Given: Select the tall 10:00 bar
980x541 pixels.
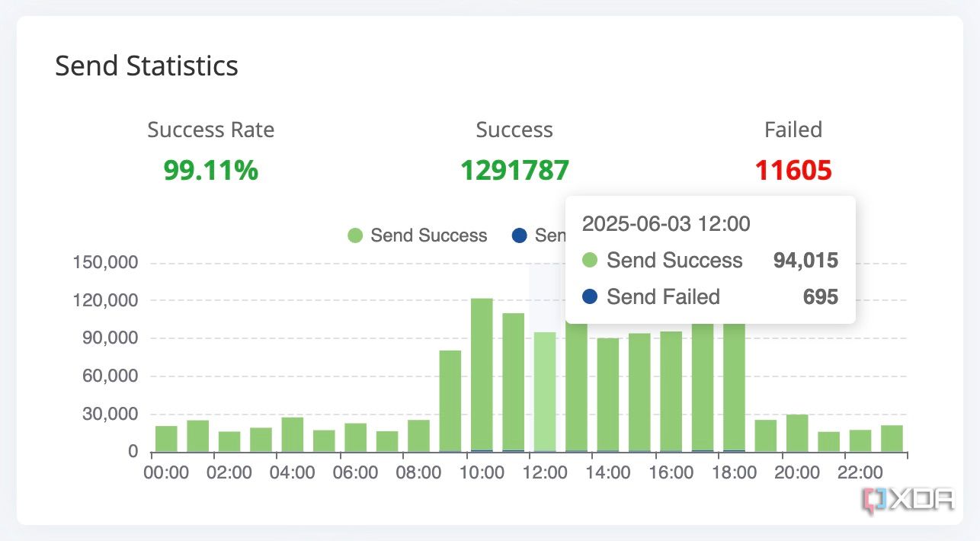Looking at the screenshot, I should (x=482, y=376).
